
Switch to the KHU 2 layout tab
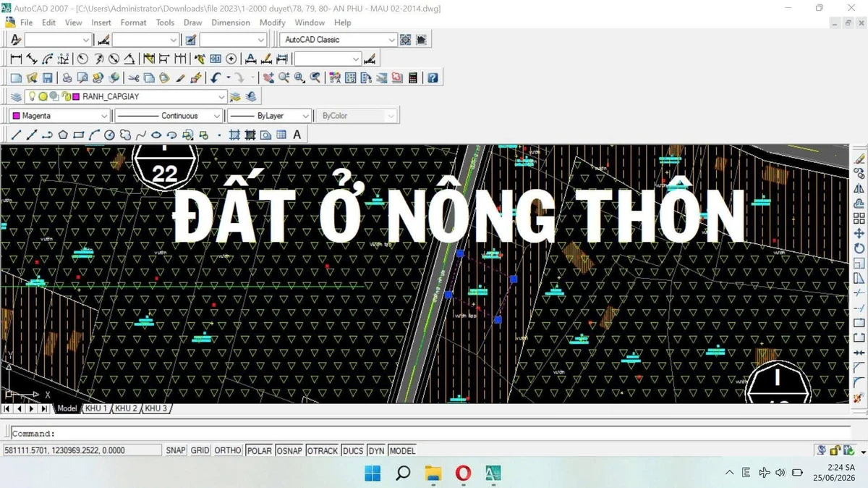pyautogui.click(x=126, y=408)
